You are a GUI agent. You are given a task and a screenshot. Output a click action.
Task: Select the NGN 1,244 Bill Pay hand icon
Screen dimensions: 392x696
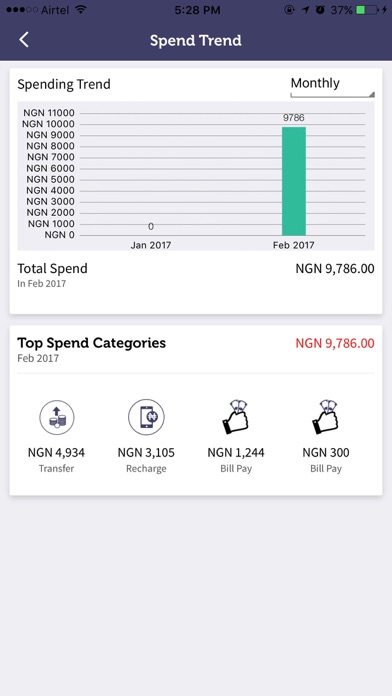coord(236,417)
